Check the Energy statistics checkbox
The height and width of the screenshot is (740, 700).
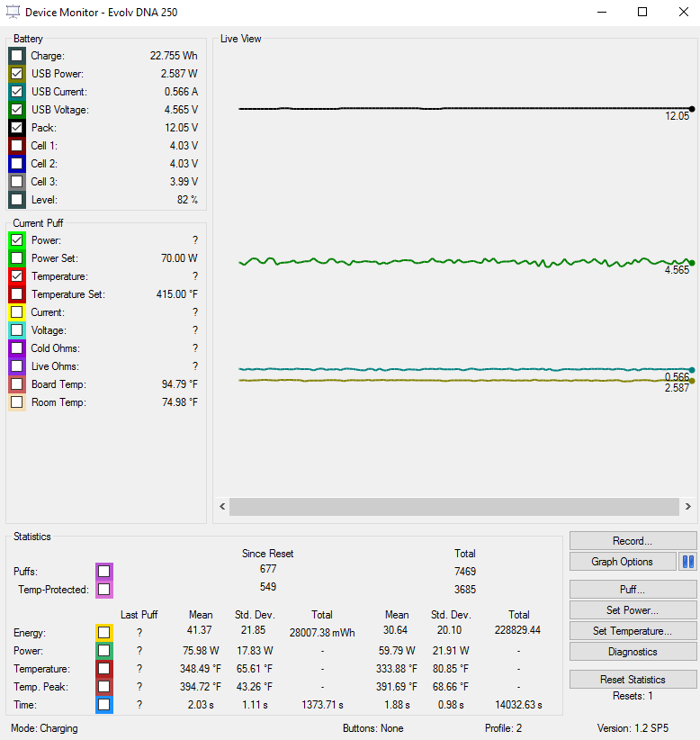(x=104, y=633)
